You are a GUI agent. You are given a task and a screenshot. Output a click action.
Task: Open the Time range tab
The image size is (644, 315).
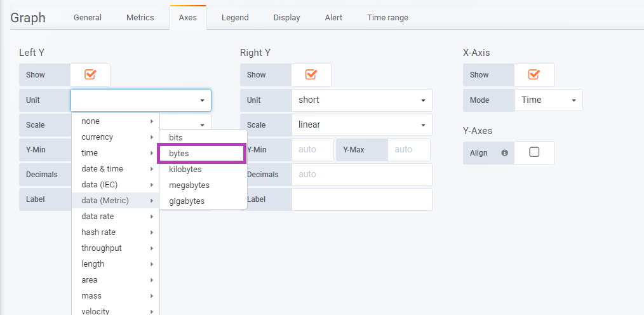(387, 18)
